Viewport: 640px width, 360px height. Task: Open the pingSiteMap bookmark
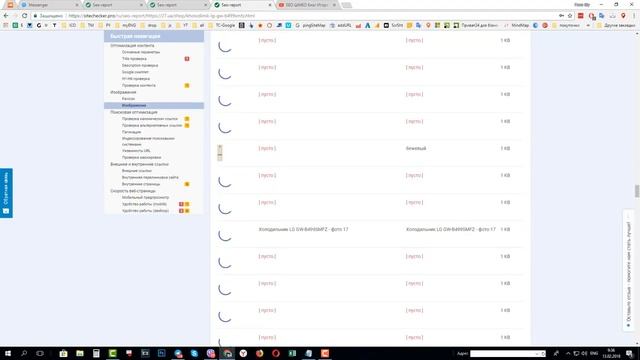coord(310,25)
